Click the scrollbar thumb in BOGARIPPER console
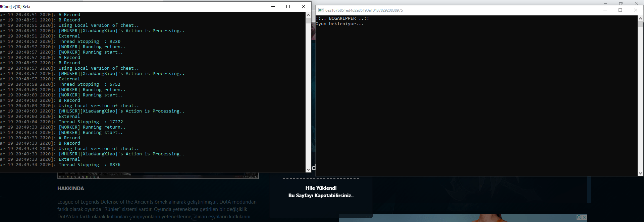The image size is (644, 222). (641, 24)
